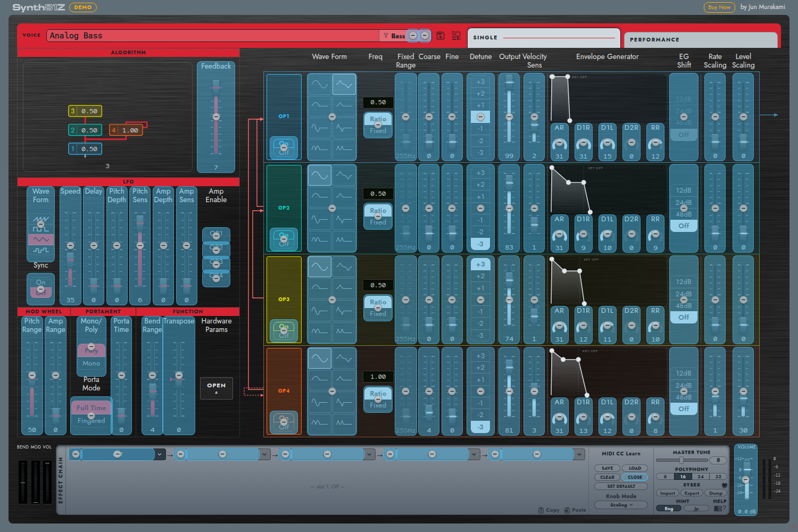Image resolution: width=798 pixels, height=532 pixels.
Task: Toggle OP3 operator On/Off switch
Action: coord(284,331)
